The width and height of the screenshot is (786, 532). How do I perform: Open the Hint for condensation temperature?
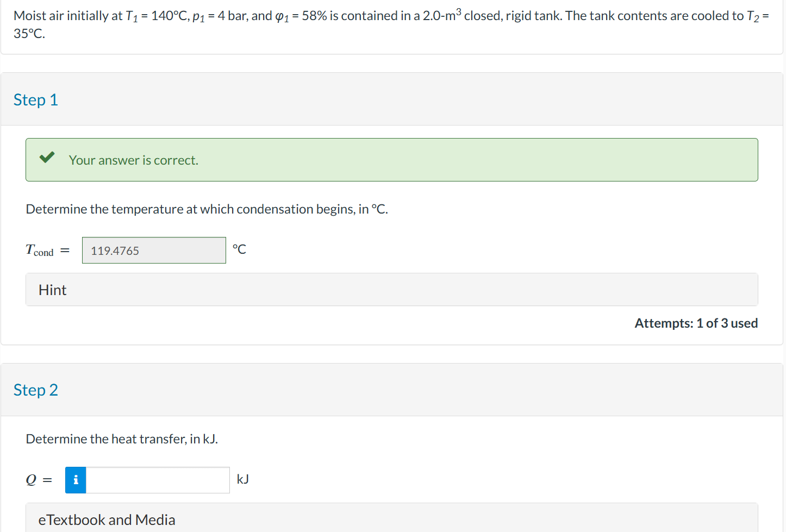(53, 290)
